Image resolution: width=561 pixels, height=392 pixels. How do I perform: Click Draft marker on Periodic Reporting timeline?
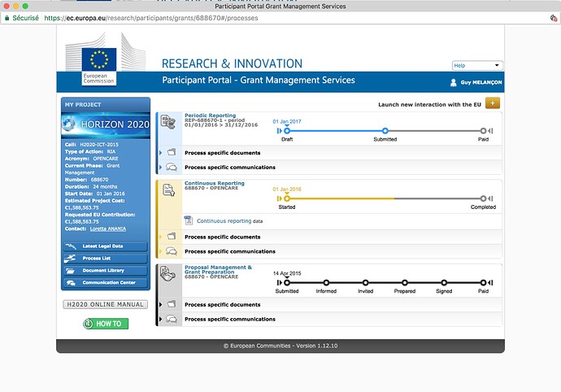[287, 131]
